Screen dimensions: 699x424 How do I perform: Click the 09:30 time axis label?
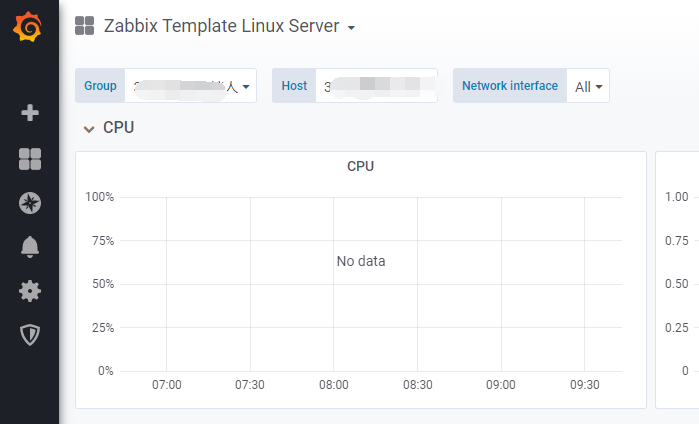(x=585, y=385)
